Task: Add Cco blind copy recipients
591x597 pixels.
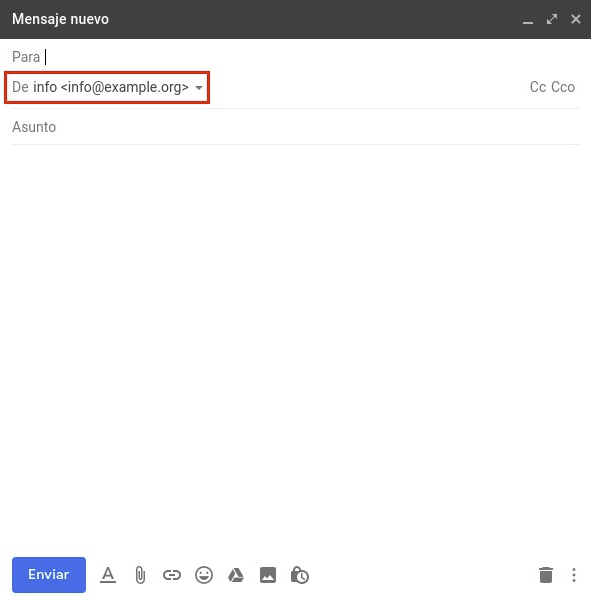Action: pyautogui.click(x=563, y=87)
